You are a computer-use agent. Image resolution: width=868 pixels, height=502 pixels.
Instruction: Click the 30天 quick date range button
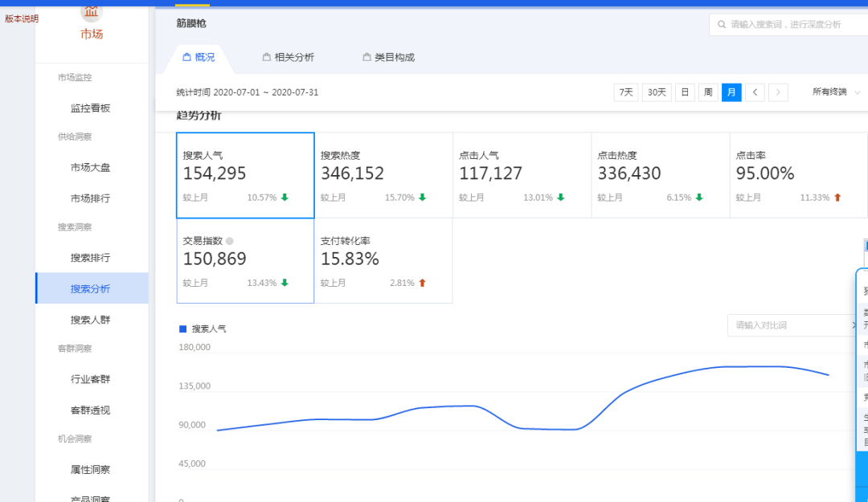tap(656, 92)
